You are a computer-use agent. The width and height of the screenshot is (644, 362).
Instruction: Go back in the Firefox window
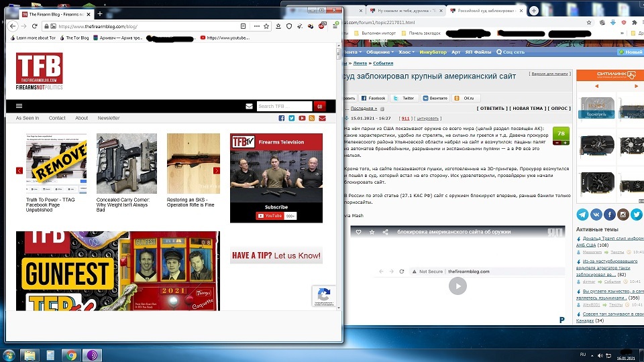(x=13, y=26)
